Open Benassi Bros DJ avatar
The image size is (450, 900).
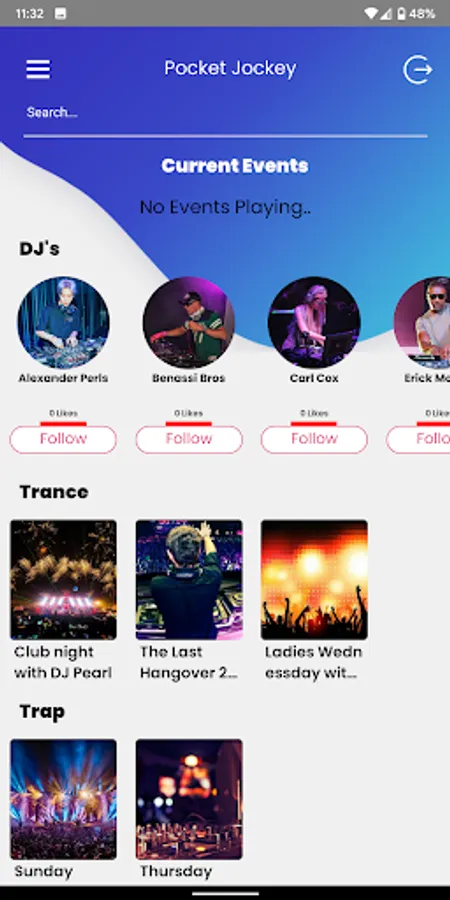(x=188, y=323)
